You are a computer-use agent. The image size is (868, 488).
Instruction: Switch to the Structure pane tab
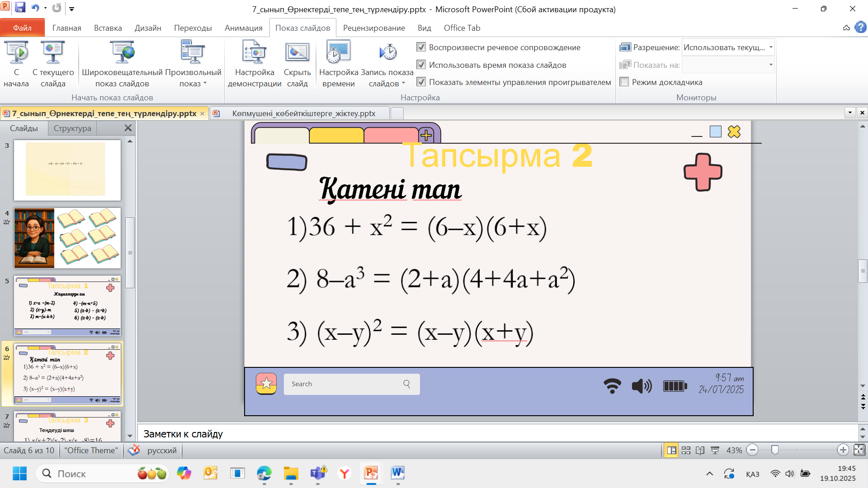[72, 128]
